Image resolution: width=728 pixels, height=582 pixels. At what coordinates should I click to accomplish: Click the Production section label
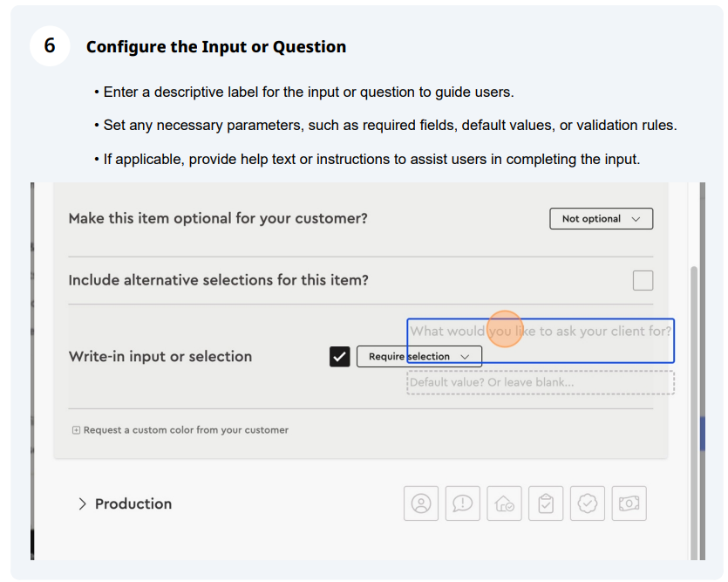133,504
